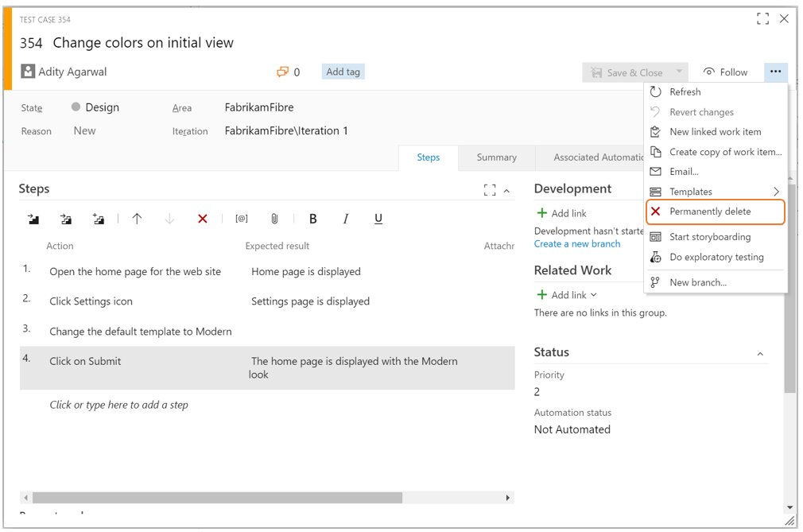This screenshot has width=803, height=532.
Task: Choose Permanently delete
Action: (x=716, y=212)
